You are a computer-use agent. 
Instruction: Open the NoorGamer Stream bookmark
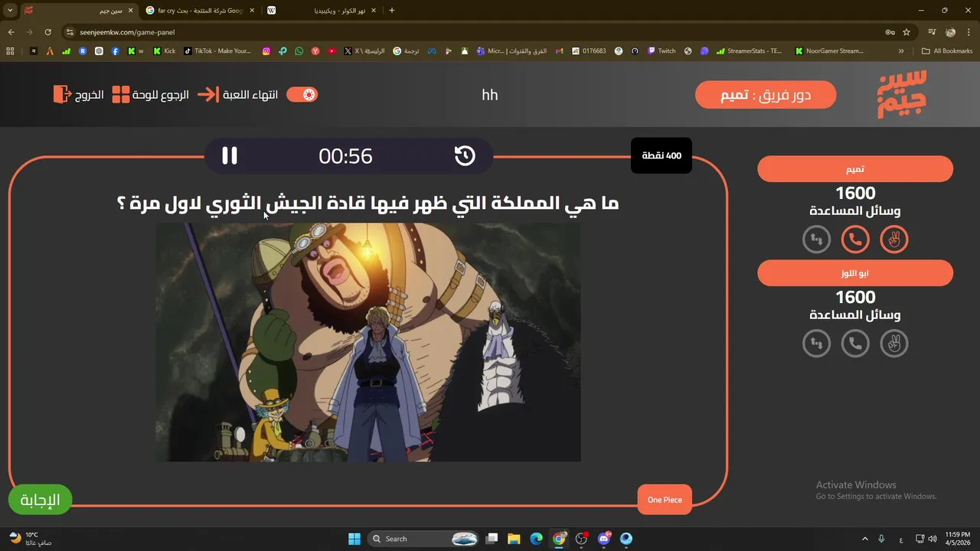coord(829,51)
